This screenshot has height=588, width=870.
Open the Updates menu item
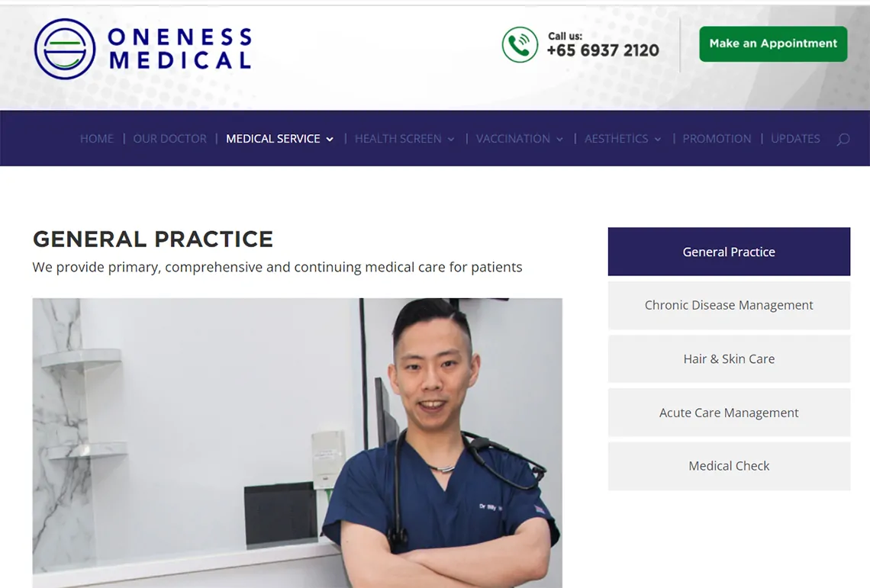coord(795,139)
